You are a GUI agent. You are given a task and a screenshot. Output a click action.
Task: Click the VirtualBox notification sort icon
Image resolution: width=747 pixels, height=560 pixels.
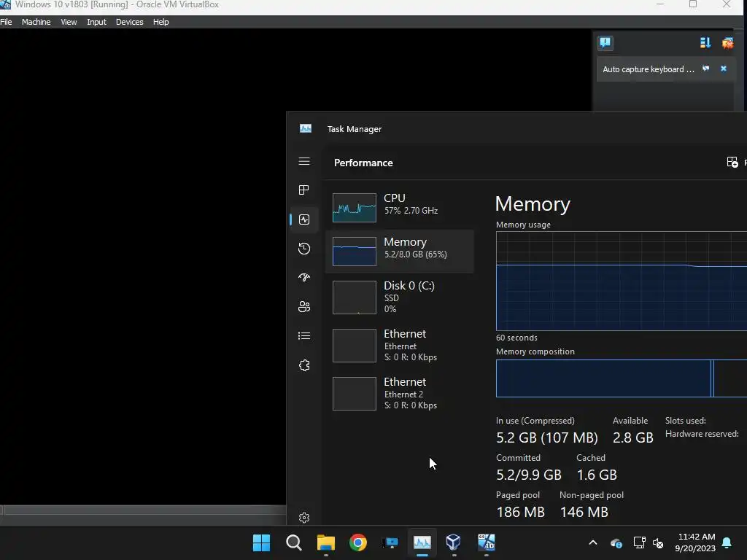click(x=705, y=43)
